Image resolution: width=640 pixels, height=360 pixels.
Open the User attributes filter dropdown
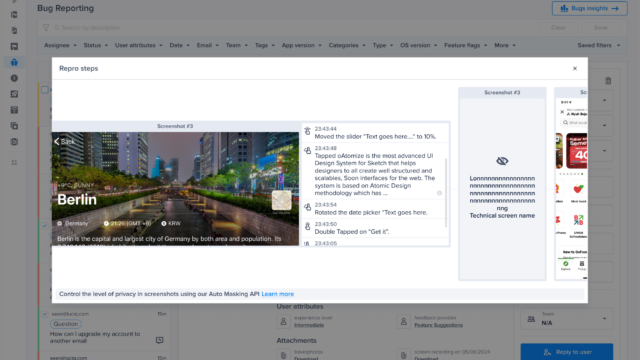(x=138, y=45)
